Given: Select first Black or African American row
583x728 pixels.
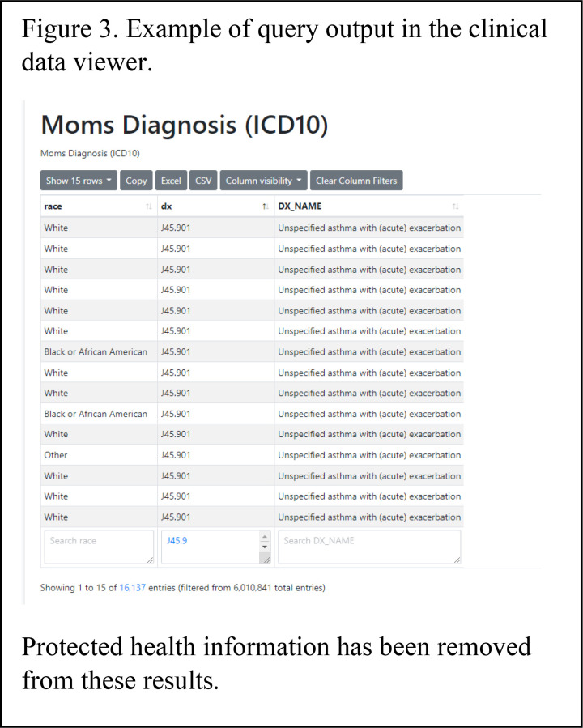Looking at the screenshot, I should (252, 352).
